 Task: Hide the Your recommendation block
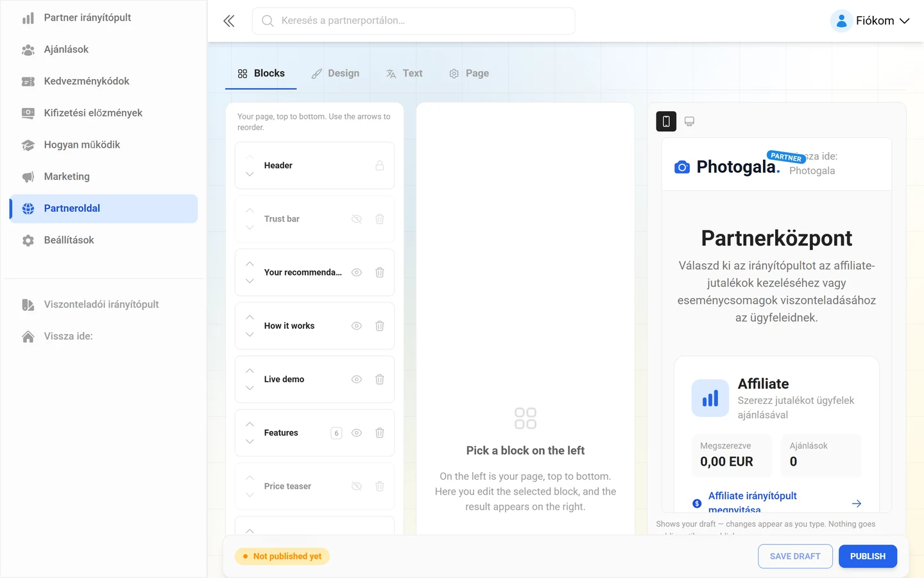(357, 272)
